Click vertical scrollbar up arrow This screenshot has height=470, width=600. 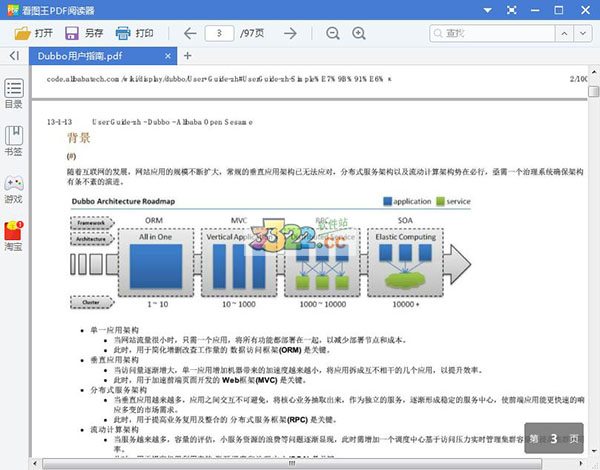point(594,72)
